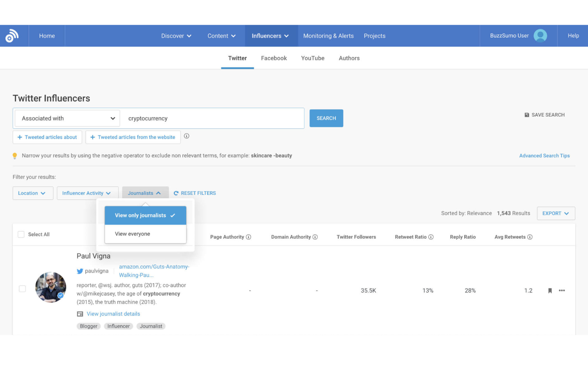Image resolution: width=588 pixels, height=392 pixels.
Task: Click the BuzzSumo User avatar
Action: [540, 35]
